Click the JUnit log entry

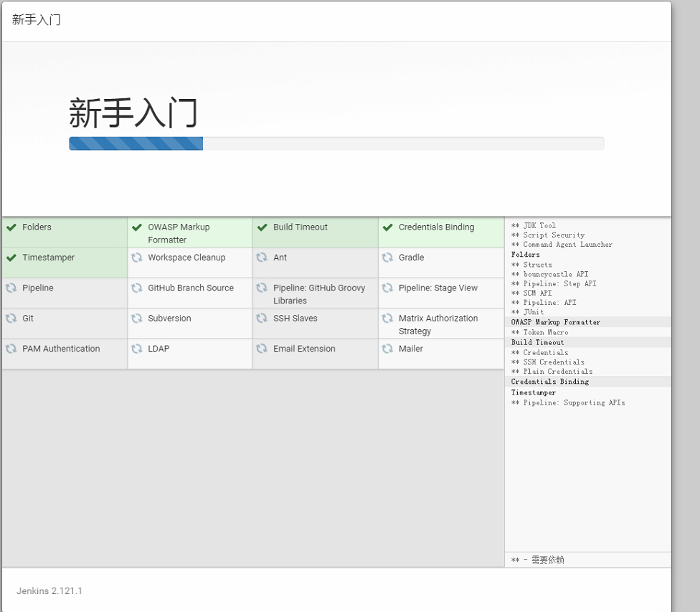(527, 312)
